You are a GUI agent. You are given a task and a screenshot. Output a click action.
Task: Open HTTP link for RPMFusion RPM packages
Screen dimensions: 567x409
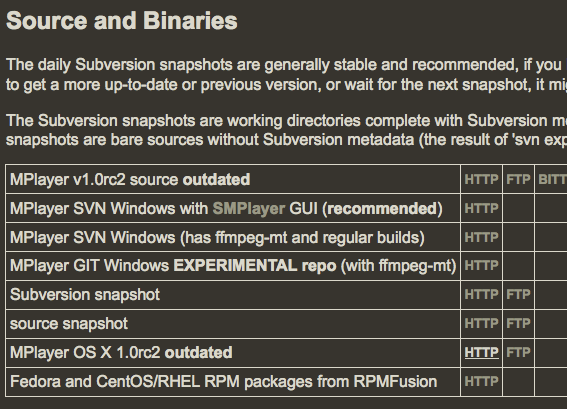pyautogui.click(x=481, y=381)
